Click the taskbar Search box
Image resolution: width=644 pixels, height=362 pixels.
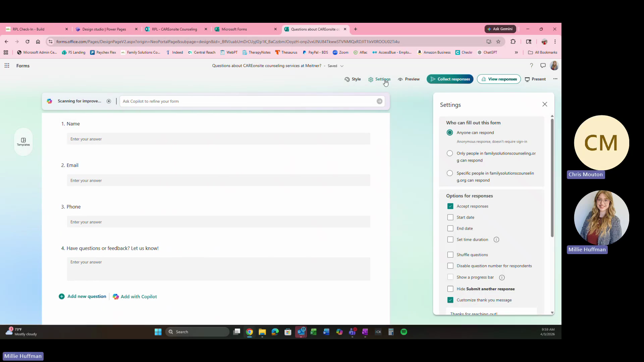tap(197, 332)
